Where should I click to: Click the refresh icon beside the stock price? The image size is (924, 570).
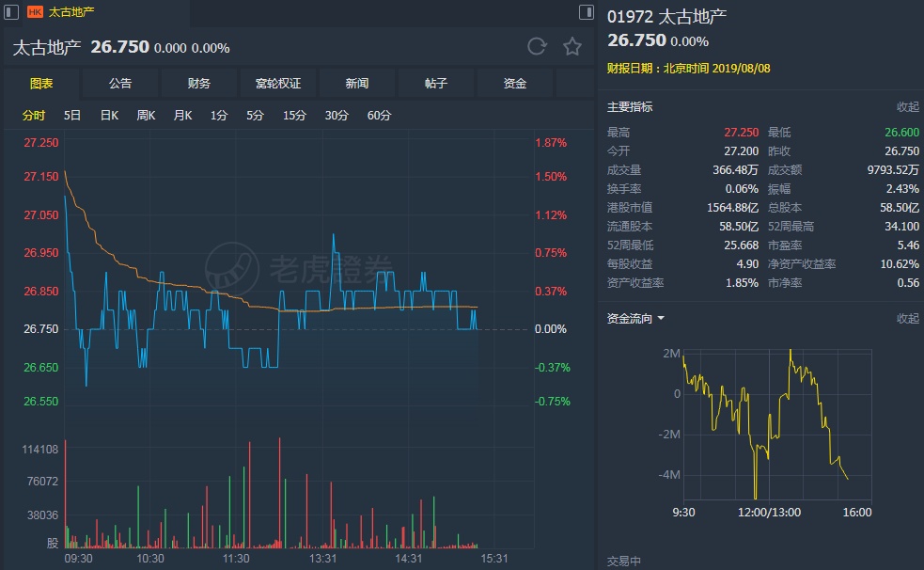(537, 47)
